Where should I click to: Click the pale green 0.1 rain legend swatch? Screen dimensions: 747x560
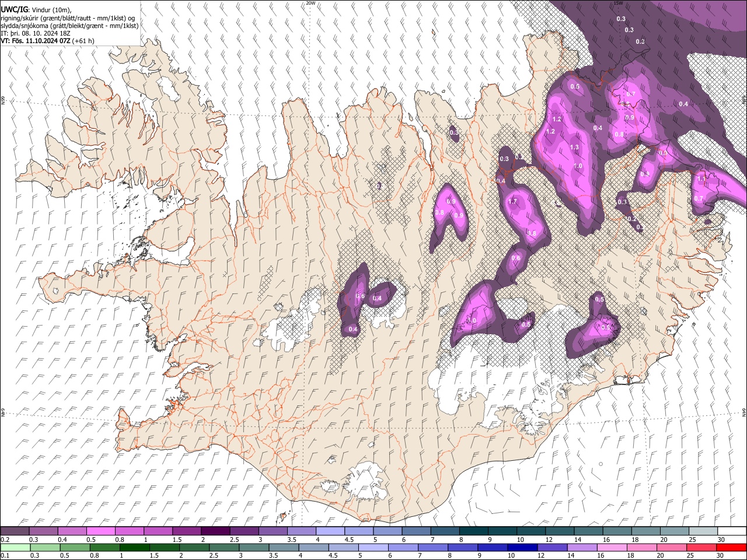point(15,547)
